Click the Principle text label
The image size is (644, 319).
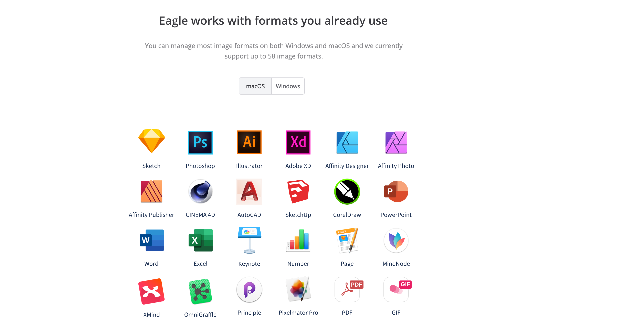[249, 313]
